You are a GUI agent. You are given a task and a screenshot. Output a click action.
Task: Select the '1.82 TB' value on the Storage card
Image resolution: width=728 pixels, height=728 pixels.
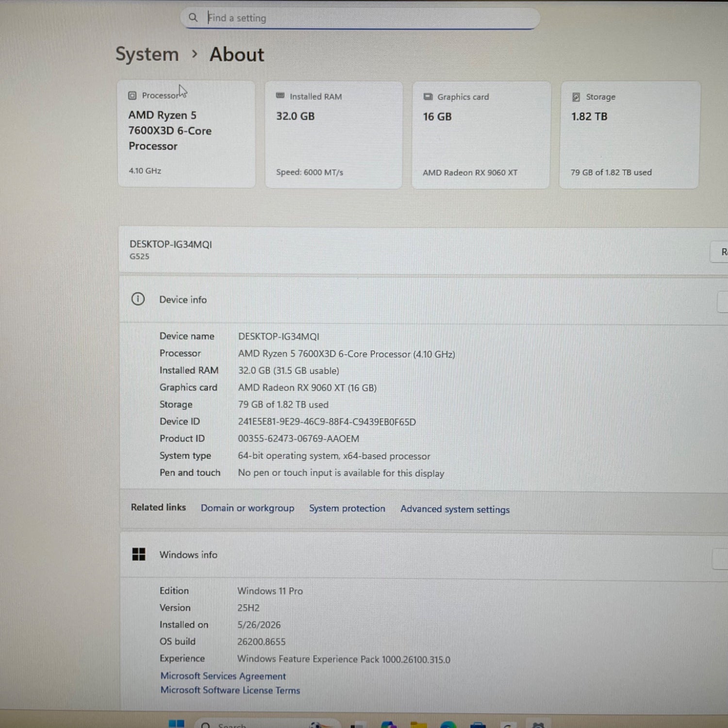click(589, 116)
